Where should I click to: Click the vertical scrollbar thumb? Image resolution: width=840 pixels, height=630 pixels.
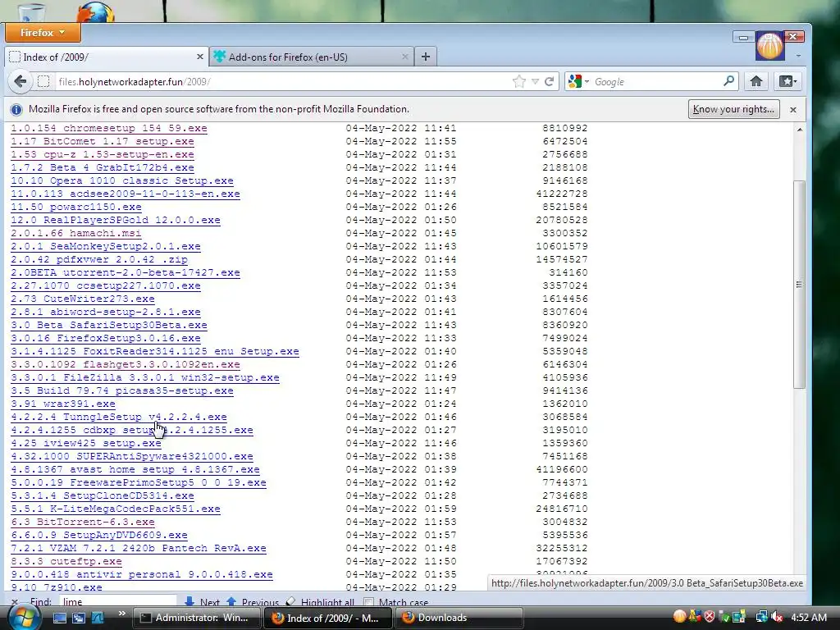tap(799, 285)
